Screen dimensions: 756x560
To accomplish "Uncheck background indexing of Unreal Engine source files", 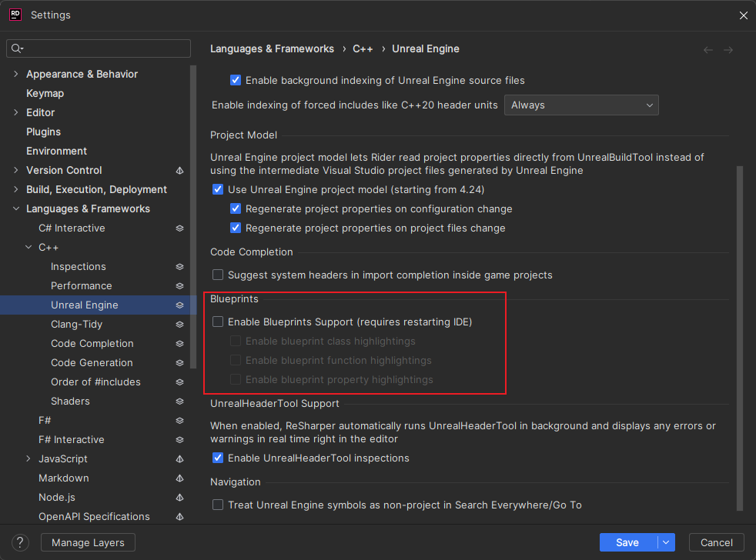I will click(236, 80).
